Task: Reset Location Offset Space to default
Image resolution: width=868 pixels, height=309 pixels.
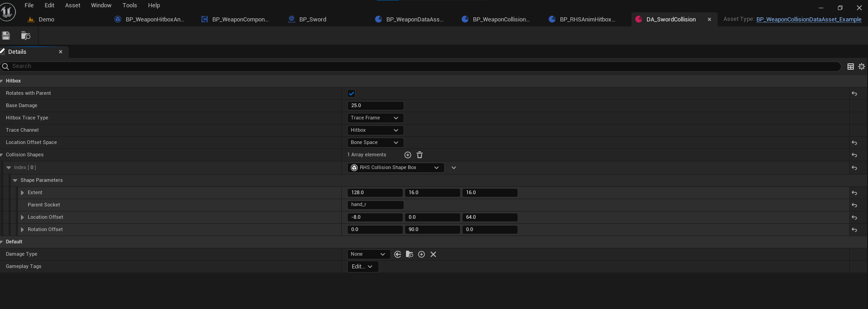Action: tap(854, 143)
